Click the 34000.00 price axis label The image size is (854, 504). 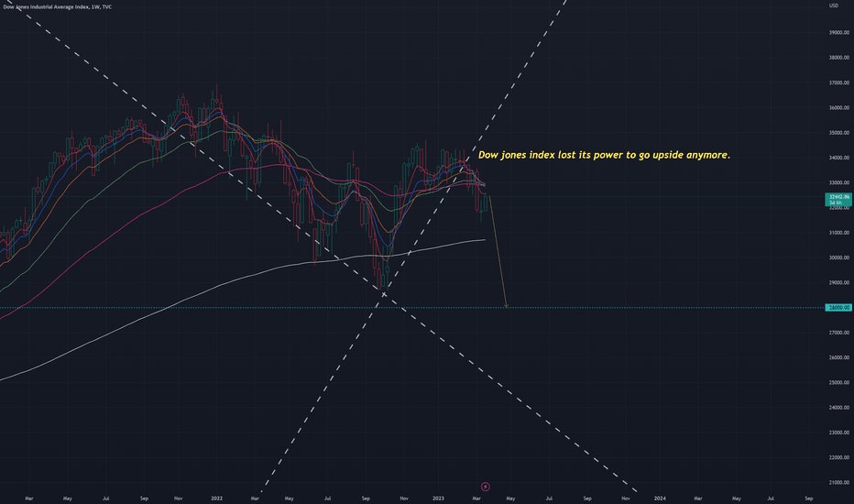838,158
